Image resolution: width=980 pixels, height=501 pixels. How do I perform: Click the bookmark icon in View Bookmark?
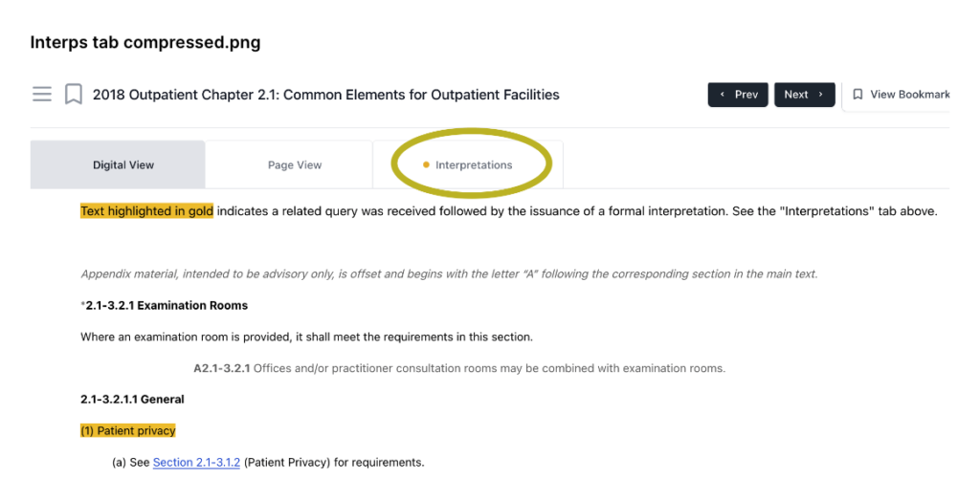pyautogui.click(x=857, y=95)
